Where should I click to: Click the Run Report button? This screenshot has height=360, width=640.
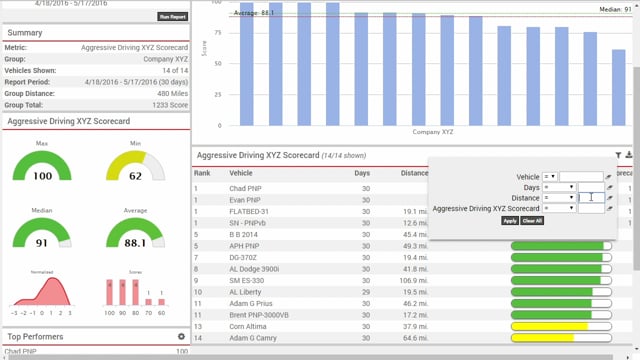pos(173,17)
